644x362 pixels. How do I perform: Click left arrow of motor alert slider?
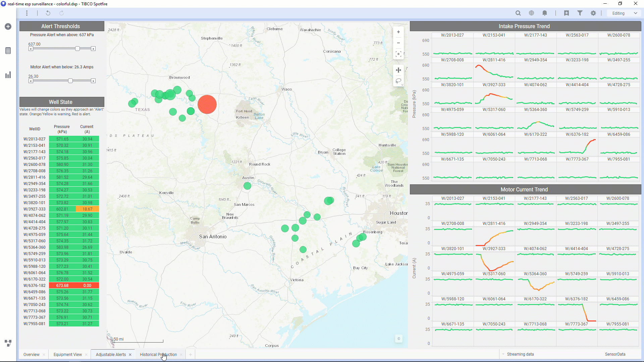click(31, 81)
